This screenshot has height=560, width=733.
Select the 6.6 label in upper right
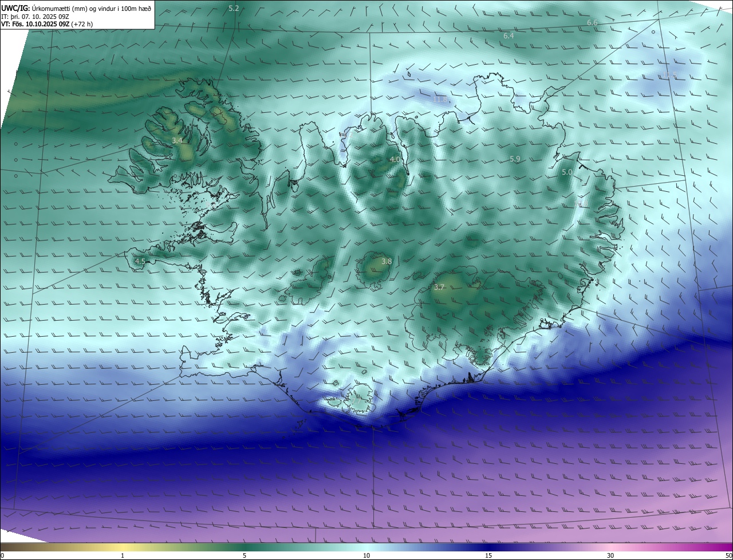[592, 22]
